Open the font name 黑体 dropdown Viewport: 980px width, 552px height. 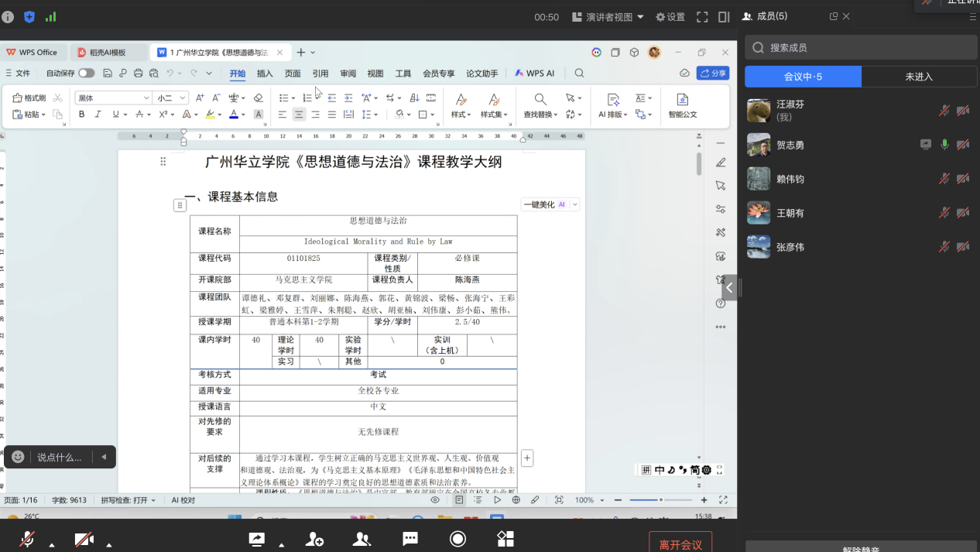tap(146, 98)
